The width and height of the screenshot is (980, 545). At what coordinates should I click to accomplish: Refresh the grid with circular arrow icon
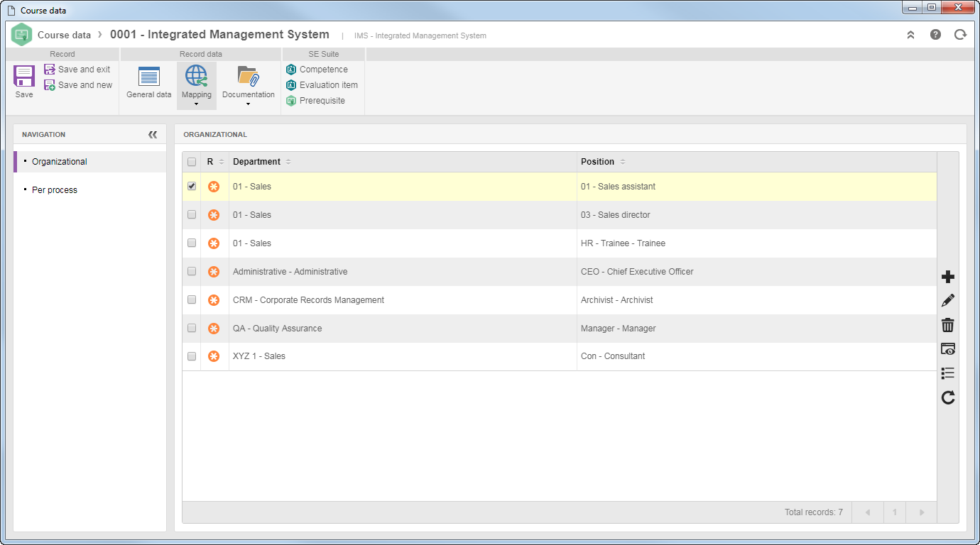(948, 397)
